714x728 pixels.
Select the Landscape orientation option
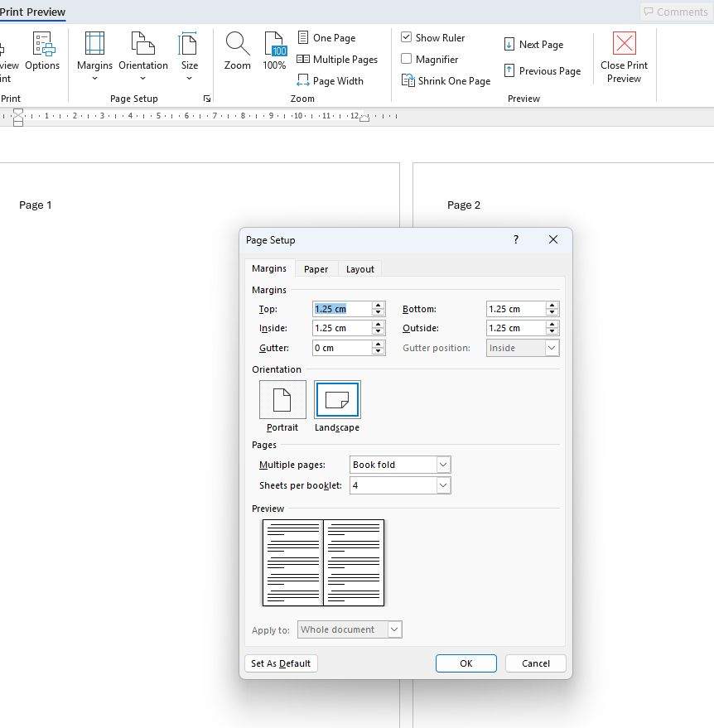(x=337, y=400)
